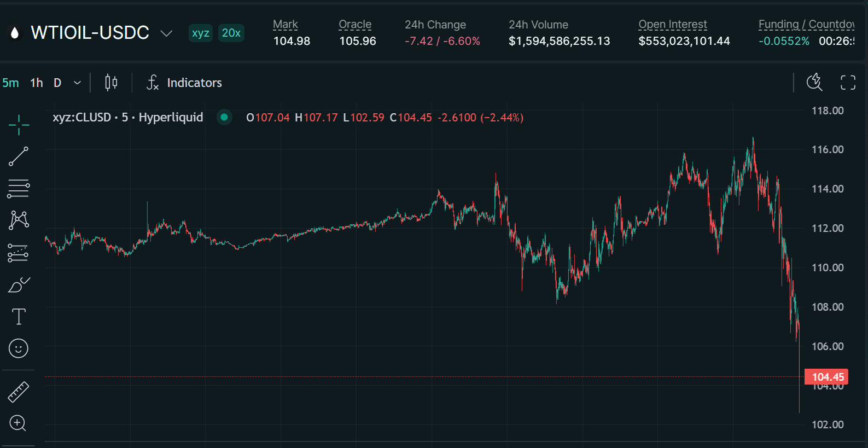Click the 20x leverage badge
Screen dimensions: 868x448
pyautogui.click(x=231, y=33)
